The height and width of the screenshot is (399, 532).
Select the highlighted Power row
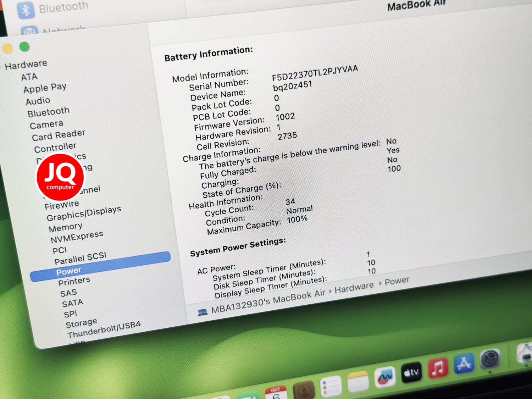[100, 267]
